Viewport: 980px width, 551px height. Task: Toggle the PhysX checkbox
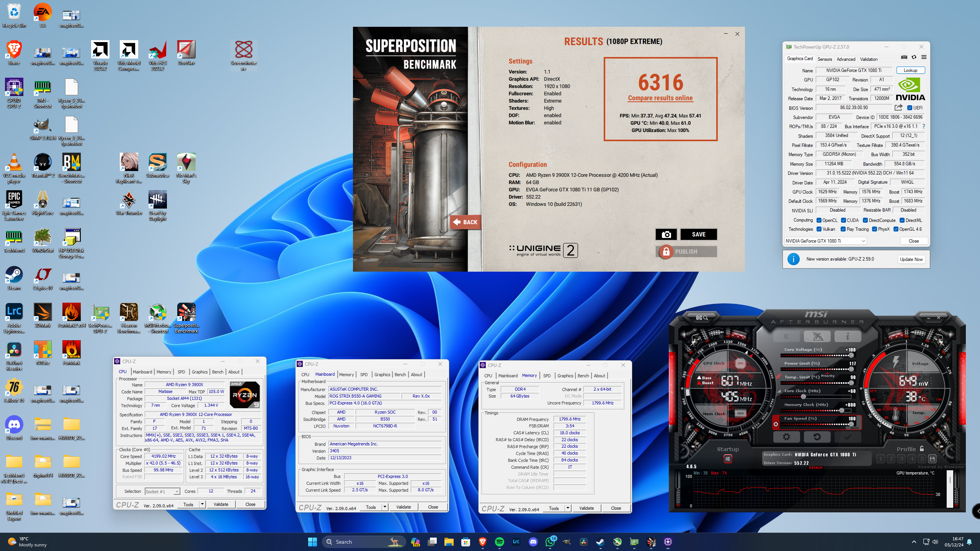click(874, 229)
